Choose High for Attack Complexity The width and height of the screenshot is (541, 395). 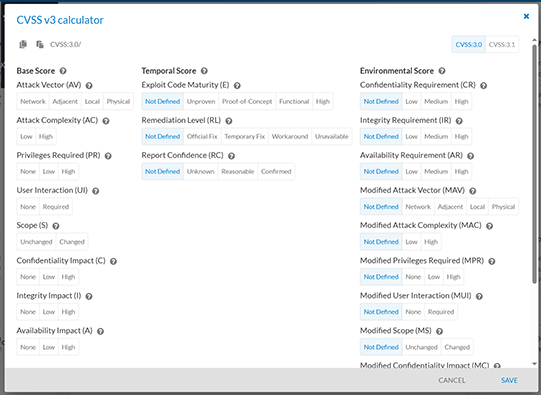46,137
